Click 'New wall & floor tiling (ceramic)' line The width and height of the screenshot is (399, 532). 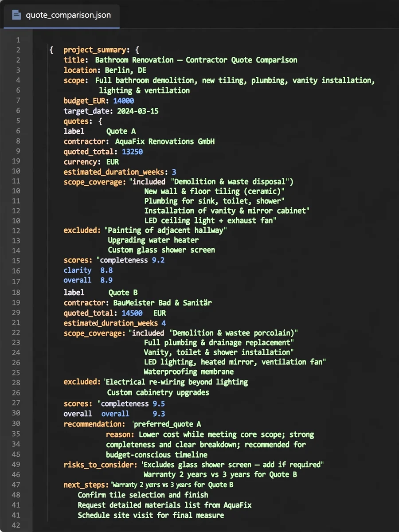[214, 191]
